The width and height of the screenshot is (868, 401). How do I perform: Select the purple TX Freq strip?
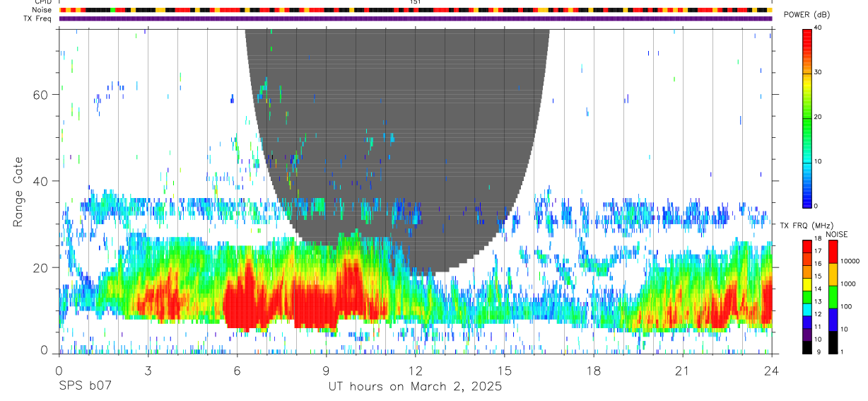click(x=416, y=18)
